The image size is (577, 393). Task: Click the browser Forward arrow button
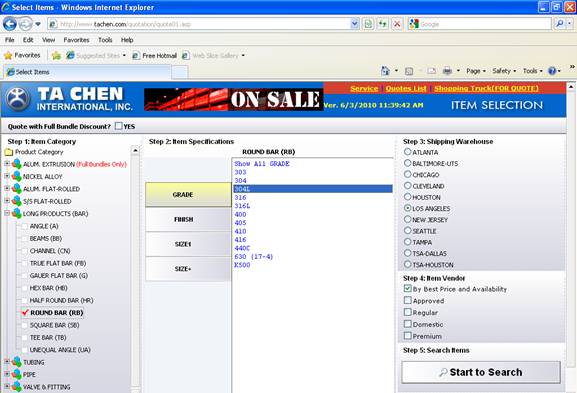(26, 24)
